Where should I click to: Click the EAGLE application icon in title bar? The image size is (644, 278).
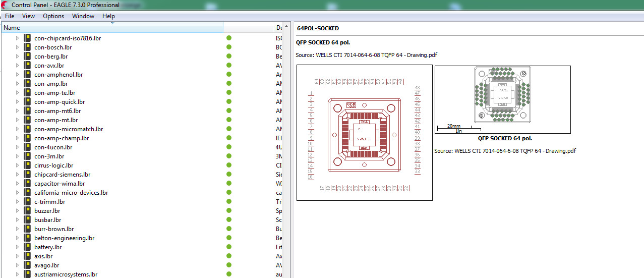pyautogui.click(x=4, y=5)
